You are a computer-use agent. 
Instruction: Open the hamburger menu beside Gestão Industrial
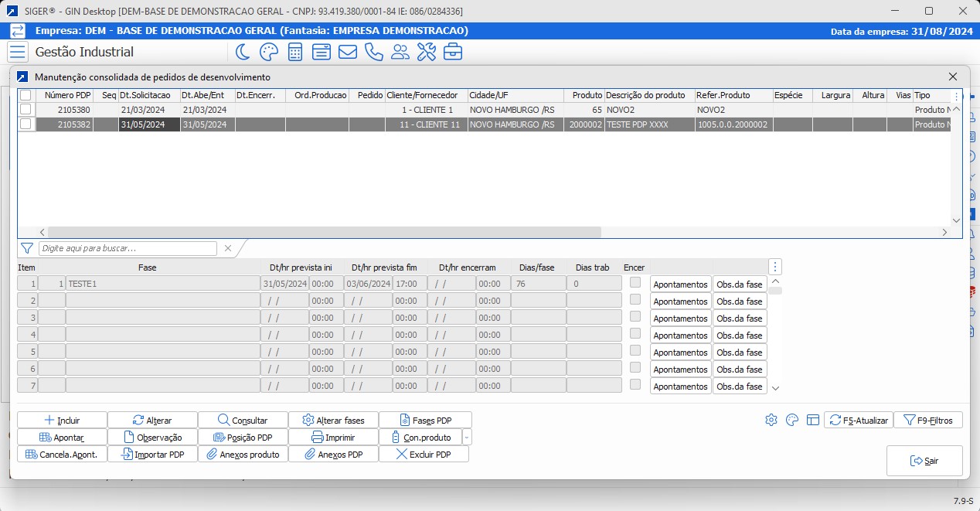click(x=16, y=52)
